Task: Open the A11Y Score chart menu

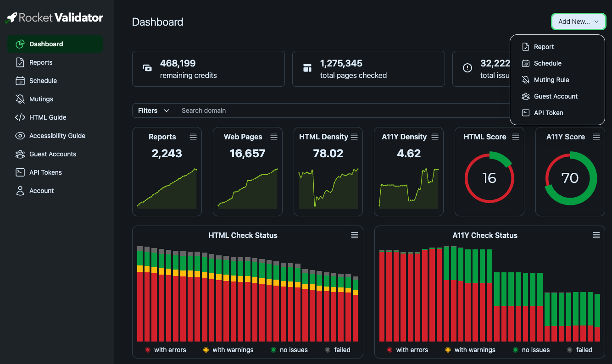Action: [x=596, y=137]
